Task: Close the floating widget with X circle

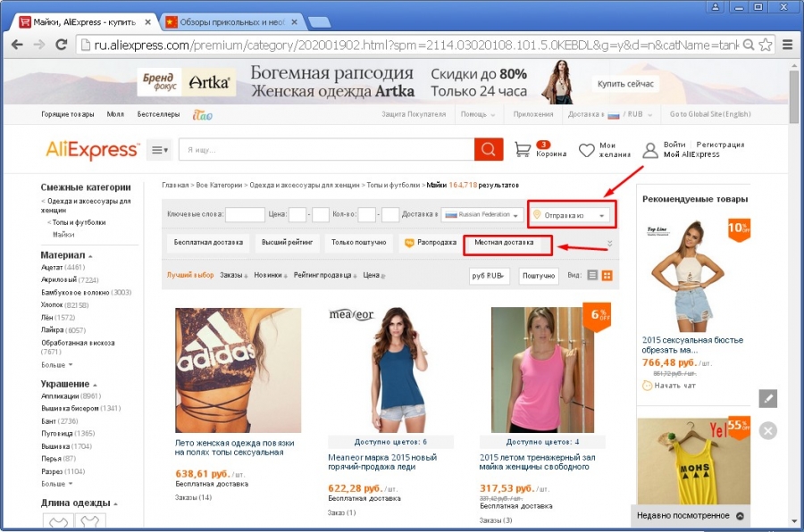Action: [767, 430]
